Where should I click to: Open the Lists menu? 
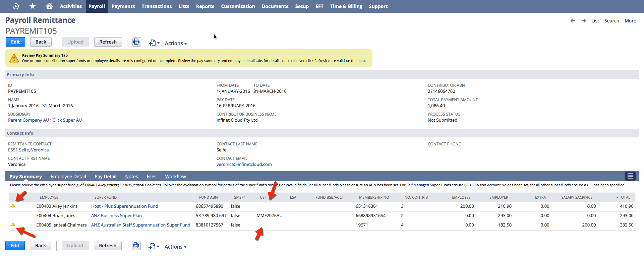coord(184,6)
